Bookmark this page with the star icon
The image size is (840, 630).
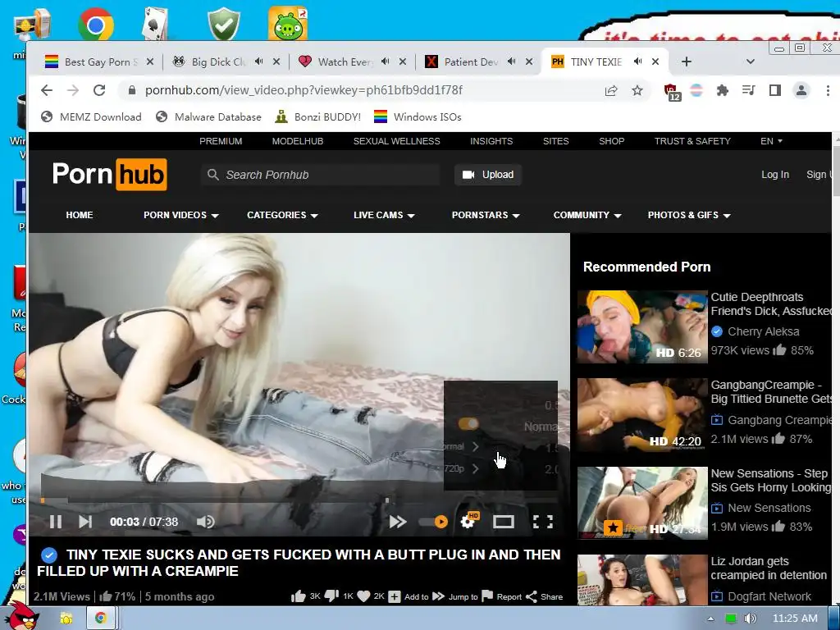(637, 90)
